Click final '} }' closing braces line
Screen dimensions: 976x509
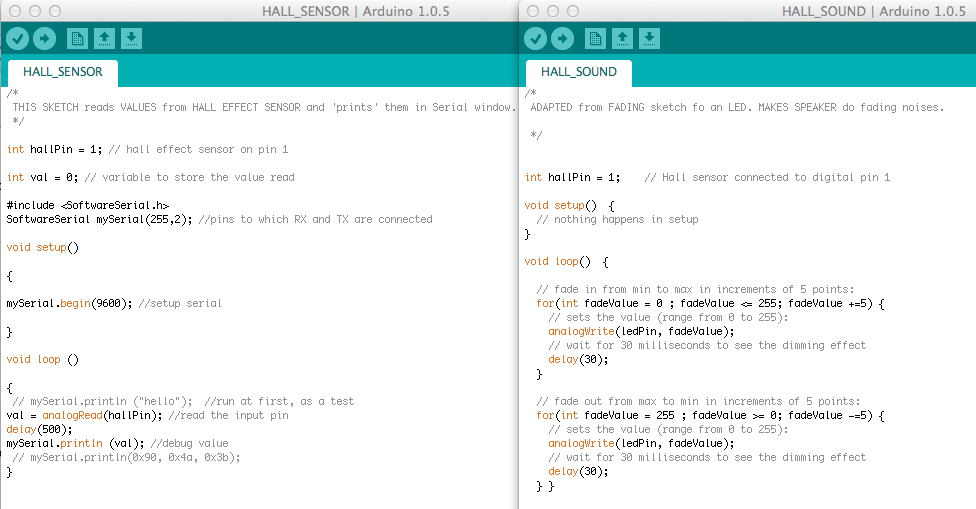pos(545,486)
